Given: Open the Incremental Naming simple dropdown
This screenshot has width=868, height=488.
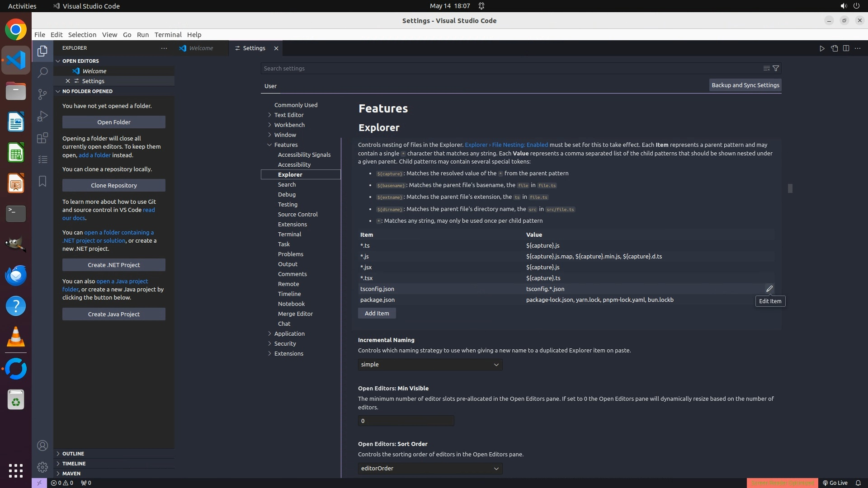Looking at the screenshot, I should (x=430, y=365).
